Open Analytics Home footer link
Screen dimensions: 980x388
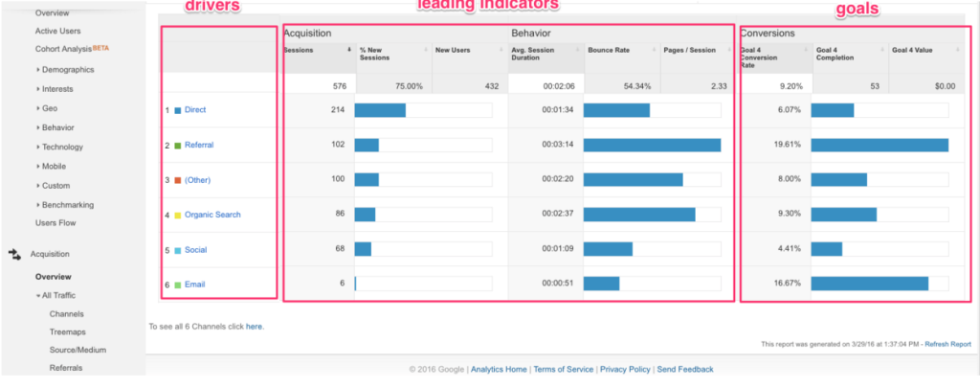[x=498, y=369]
